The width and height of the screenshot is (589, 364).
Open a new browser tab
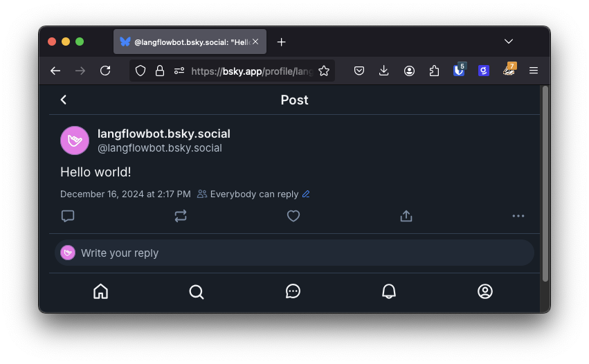281,42
